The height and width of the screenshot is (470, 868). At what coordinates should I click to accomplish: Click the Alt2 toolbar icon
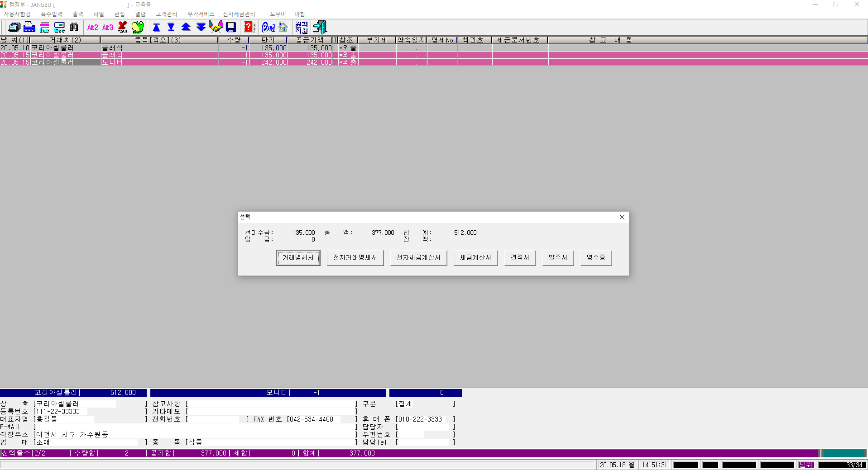(92, 27)
